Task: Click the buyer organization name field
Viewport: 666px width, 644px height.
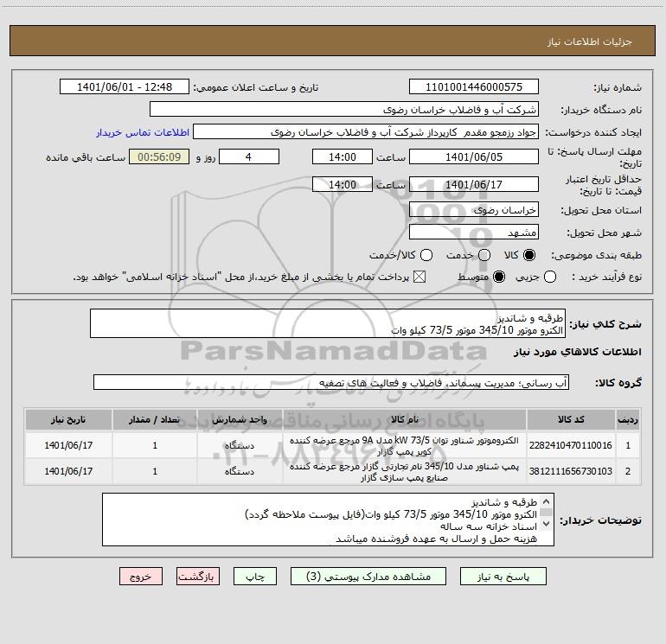Action: click(x=344, y=110)
